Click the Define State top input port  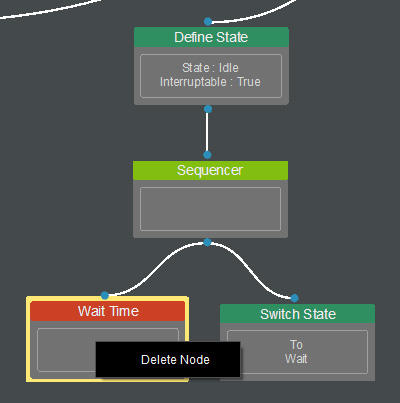click(208, 22)
